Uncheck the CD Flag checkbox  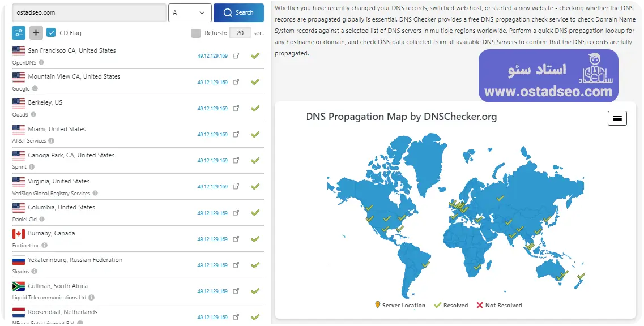(x=51, y=33)
